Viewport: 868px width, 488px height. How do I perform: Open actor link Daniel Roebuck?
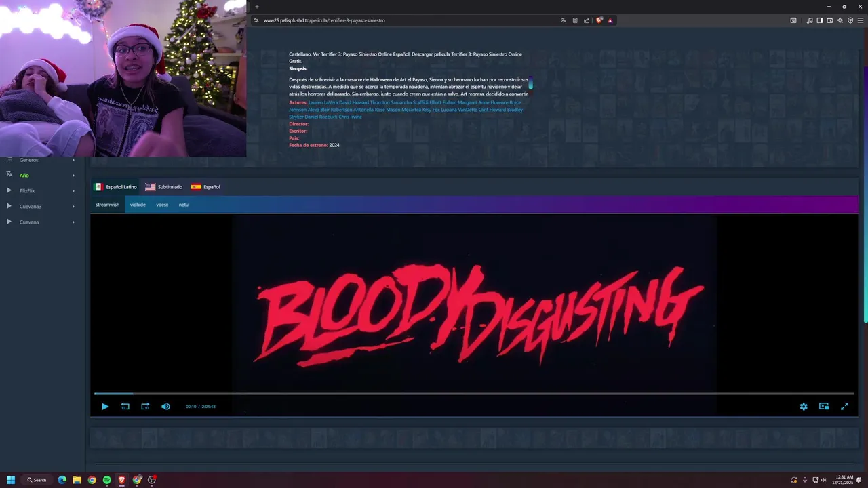(321, 117)
